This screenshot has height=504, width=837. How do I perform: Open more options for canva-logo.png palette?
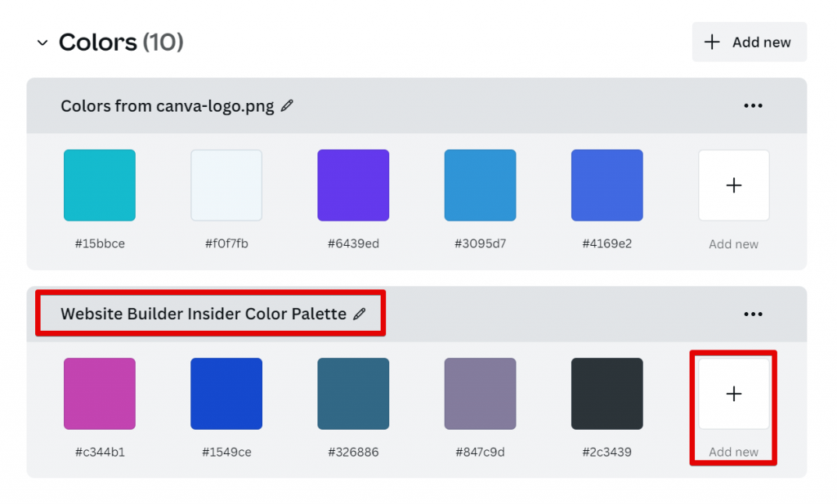coord(753,105)
